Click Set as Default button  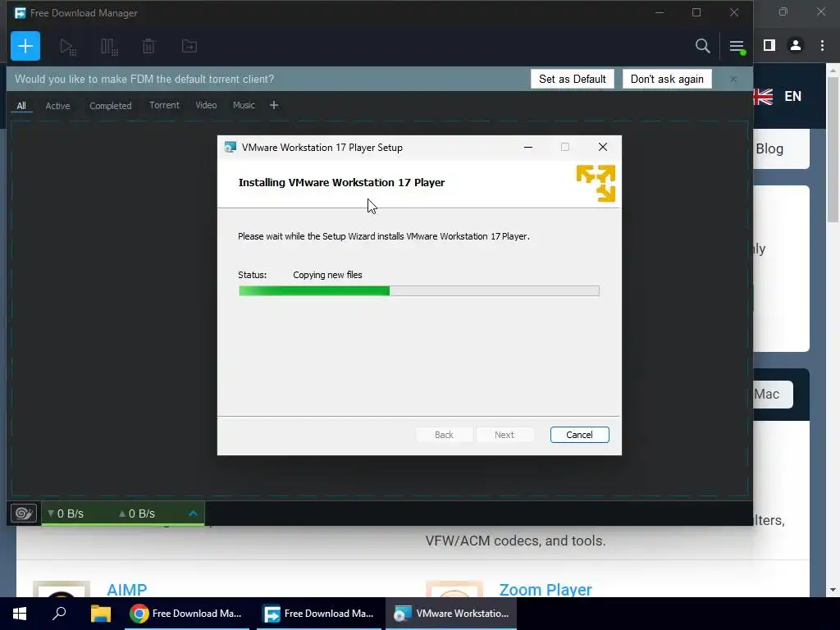coord(572,79)
